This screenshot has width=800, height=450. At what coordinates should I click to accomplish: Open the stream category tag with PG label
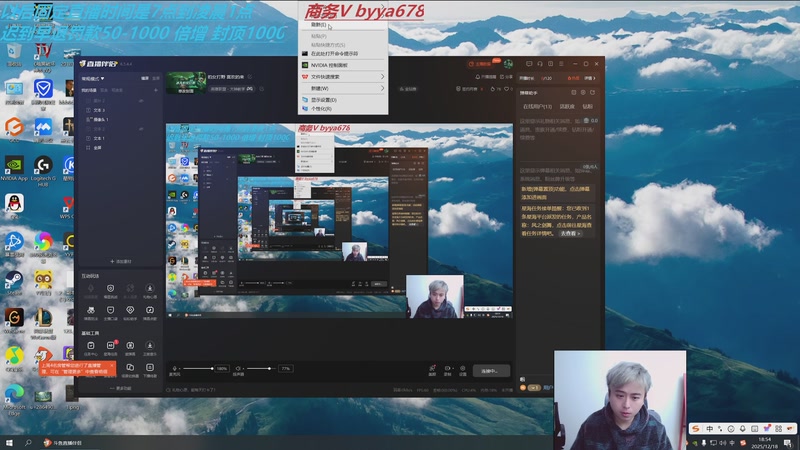[232, 89]
